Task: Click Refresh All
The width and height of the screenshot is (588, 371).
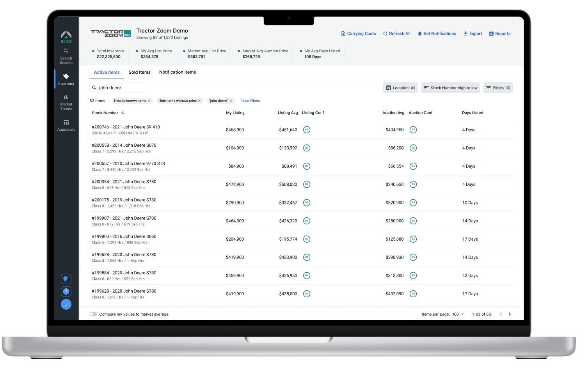Action: (397, 34)
